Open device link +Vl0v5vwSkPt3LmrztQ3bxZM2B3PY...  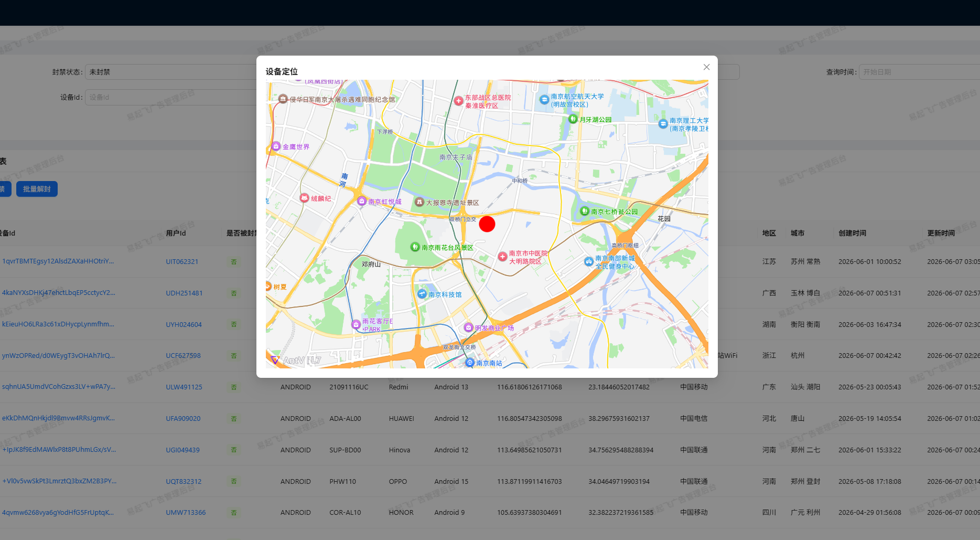coord(59,481)
